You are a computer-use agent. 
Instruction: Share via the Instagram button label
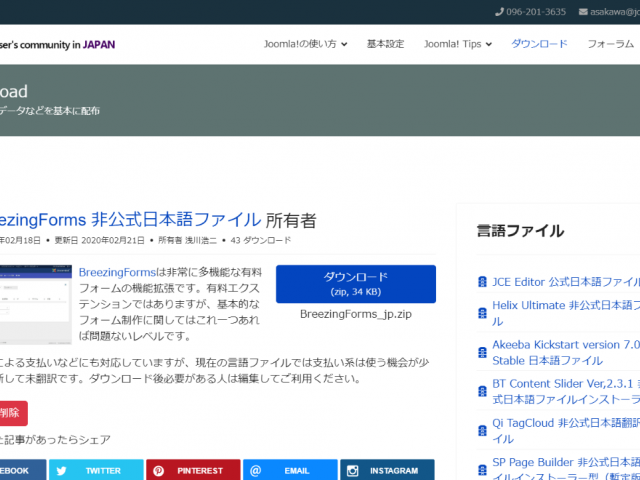click(394, 471)
